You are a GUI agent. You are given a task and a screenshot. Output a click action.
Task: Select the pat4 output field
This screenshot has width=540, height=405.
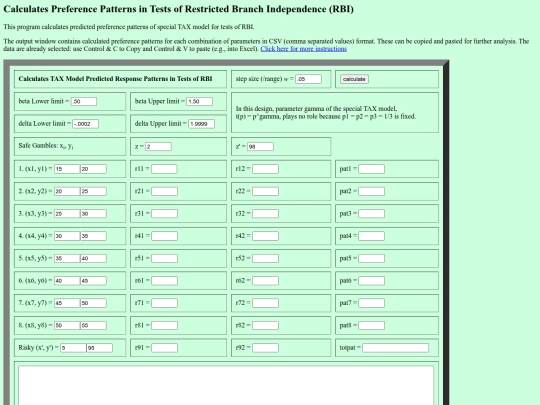[x=371, y=236]
